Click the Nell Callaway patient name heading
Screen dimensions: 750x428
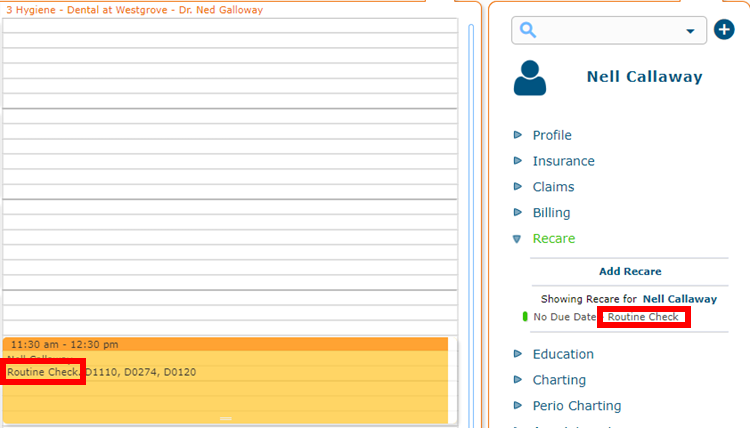pos(644,77)
